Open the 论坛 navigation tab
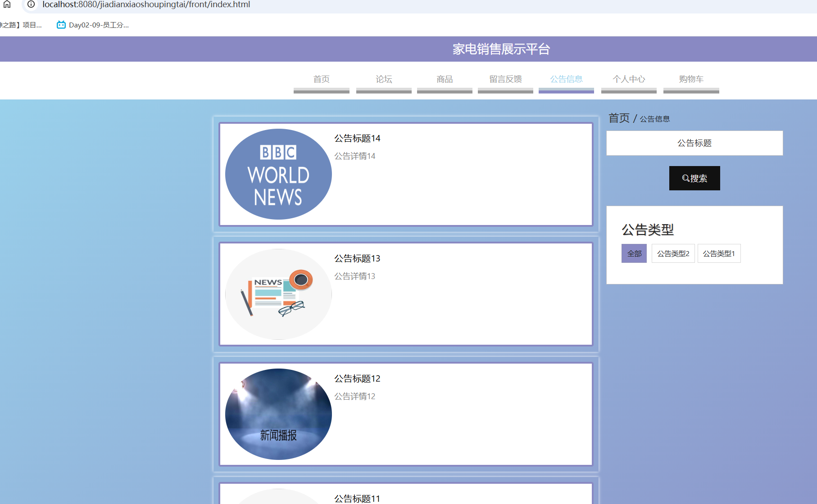The height and width of the screenshot is (504, 817). click(384, 79)
